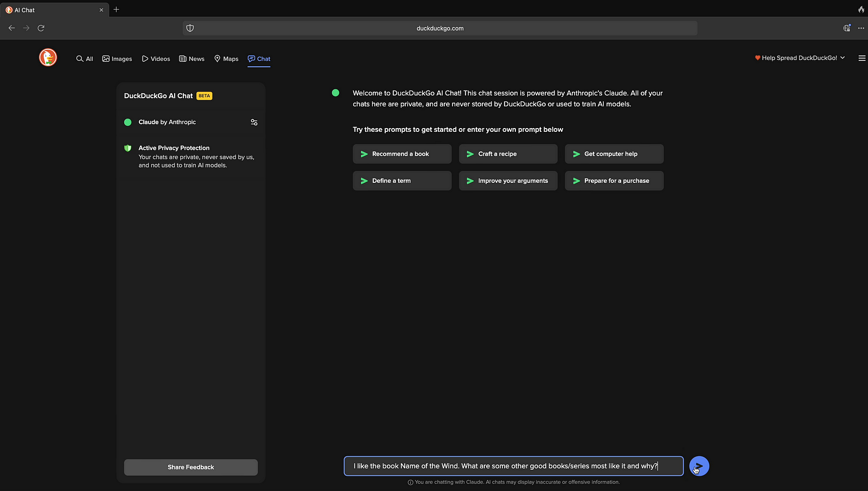
Task: Choose the Recommend a book prompt
Action: point(402,154)
